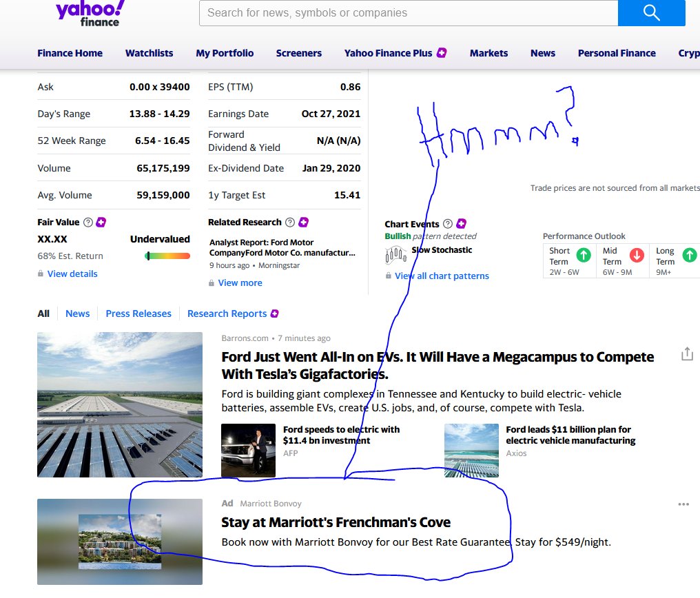Click the lock icon beside View details
The height and width of the screenshot is (598, 700).
[41, 274]
